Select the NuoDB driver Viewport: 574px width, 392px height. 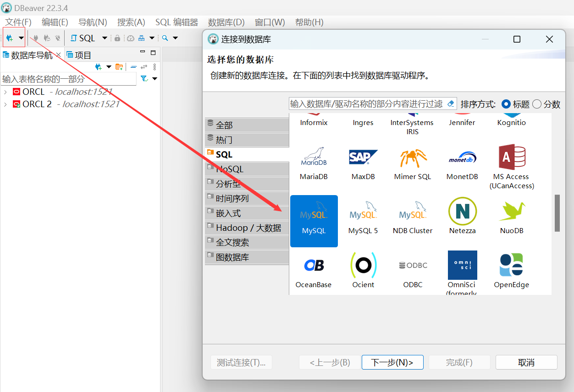pos(512,217)
